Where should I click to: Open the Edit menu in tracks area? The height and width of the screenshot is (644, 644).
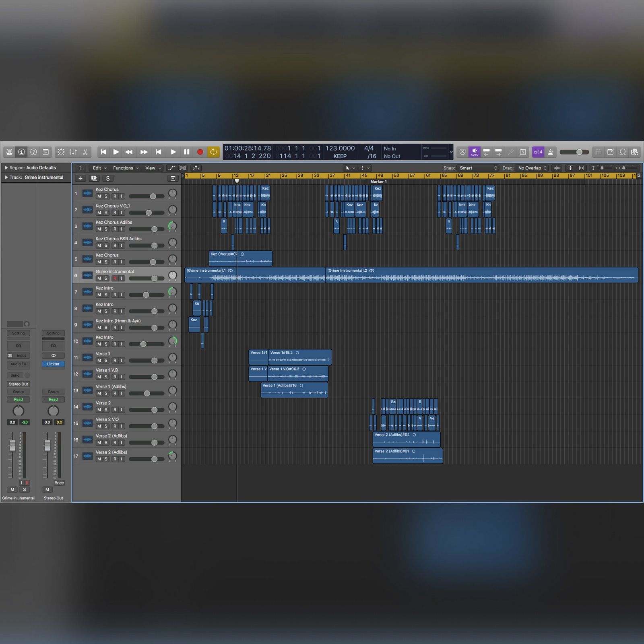tap(99, 168)
